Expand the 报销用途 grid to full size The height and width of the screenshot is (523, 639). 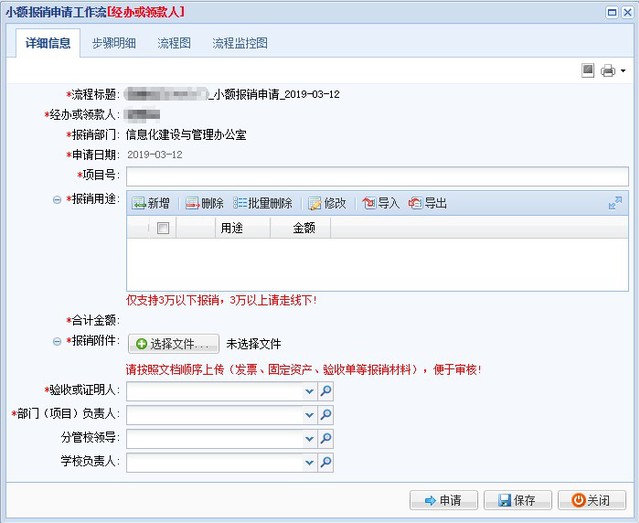(615, 203)
